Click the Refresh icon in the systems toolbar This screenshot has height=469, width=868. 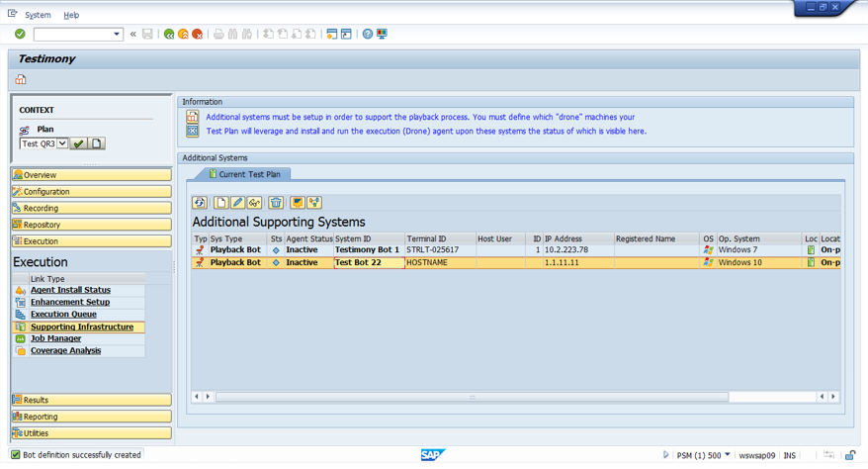click(x=200, y=203)
